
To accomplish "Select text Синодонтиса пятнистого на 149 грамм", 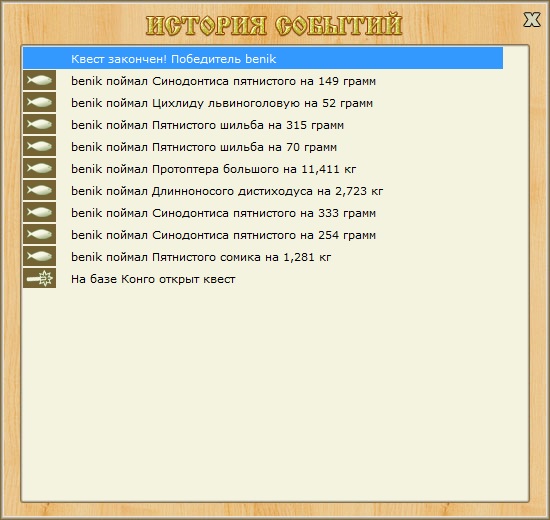I will coord(264,81).
